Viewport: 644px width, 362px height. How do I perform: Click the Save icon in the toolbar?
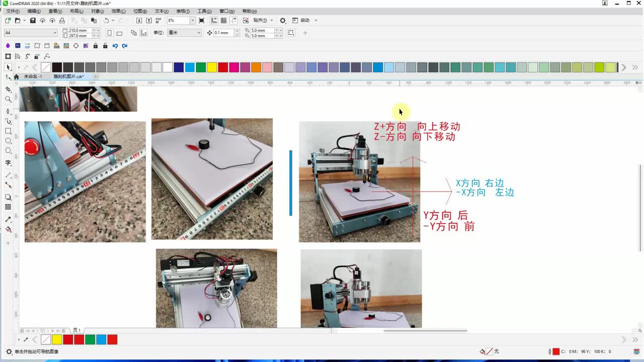tap(33, 21)
